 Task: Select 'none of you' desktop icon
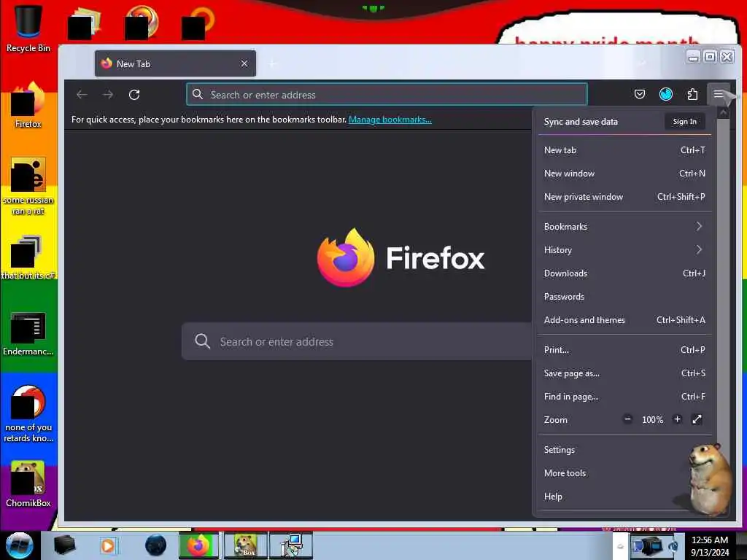[x=28, y=414]
